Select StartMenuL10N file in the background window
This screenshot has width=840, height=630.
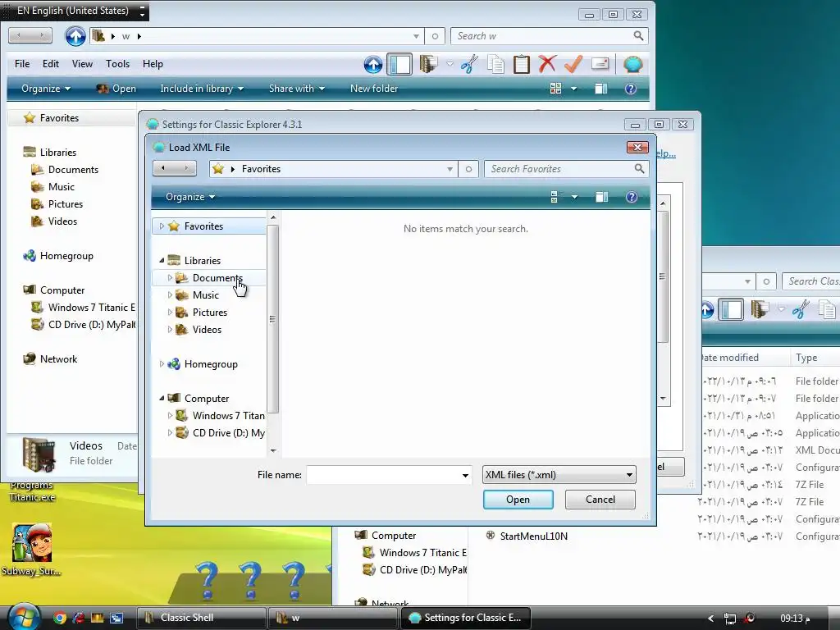point(533,536)
